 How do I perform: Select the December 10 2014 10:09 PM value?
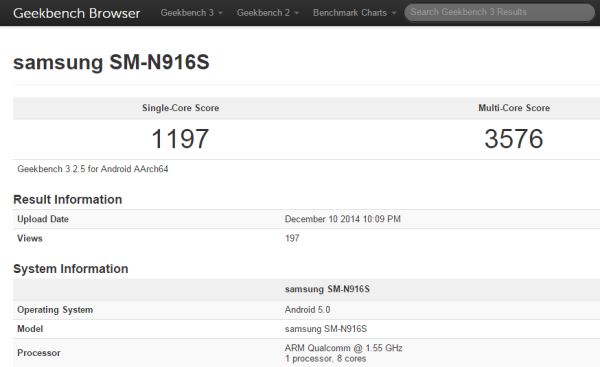click(x=342, y=219)
